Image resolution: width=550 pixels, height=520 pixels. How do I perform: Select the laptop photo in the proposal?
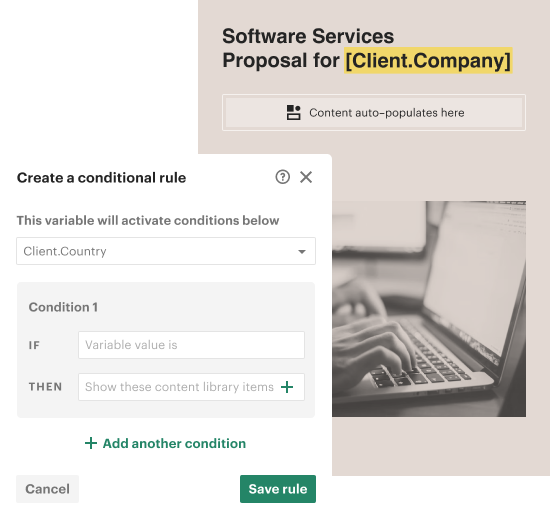point(429,309)
